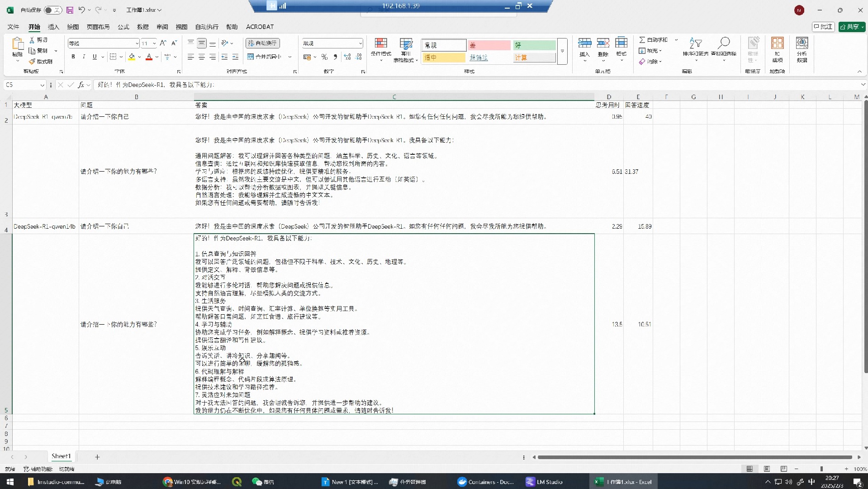Open LM Studio from the taskbar
Screen dimensions: 868x489
545,482
